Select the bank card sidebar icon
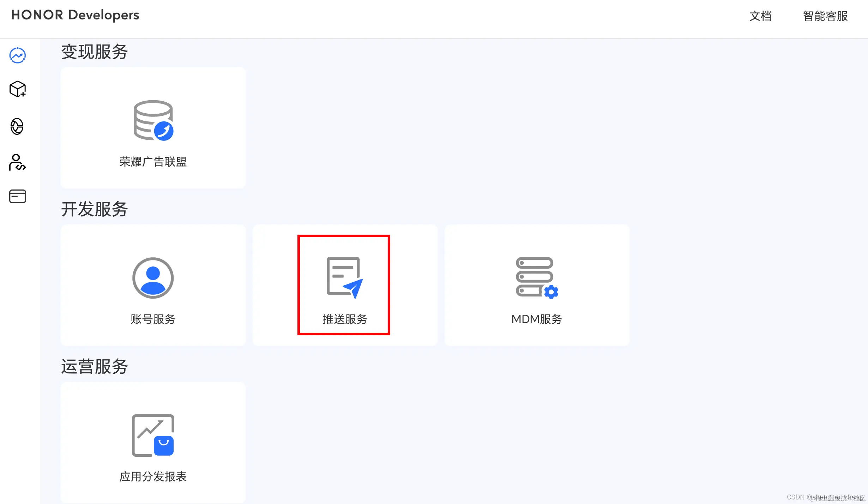This screenshot has width=868, height=504. [x=17, y=197]
